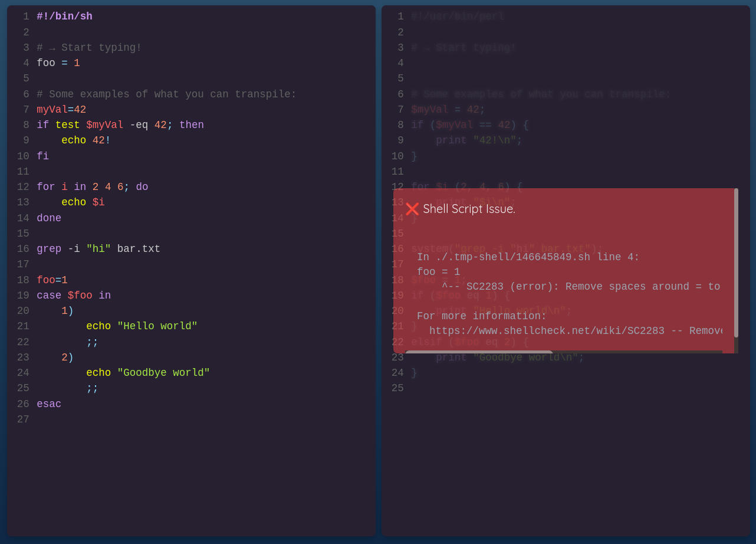
Task: Click the tmp-shell filename in the error message
Action: 489,257
